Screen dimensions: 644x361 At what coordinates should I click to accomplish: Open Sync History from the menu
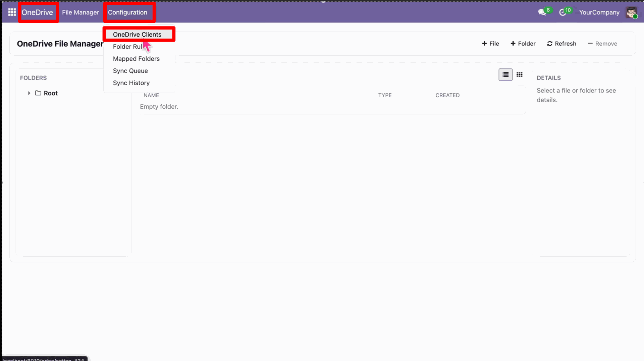(131, 83)
